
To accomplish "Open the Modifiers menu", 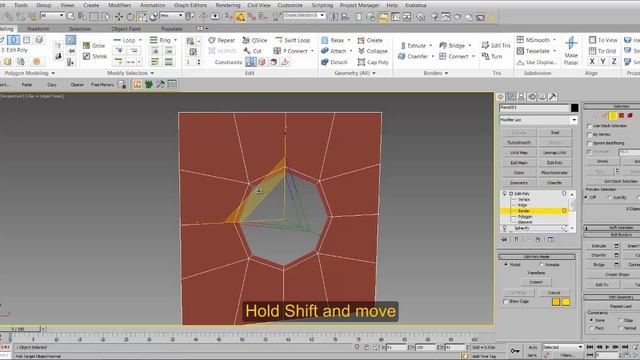I will 120,5.
